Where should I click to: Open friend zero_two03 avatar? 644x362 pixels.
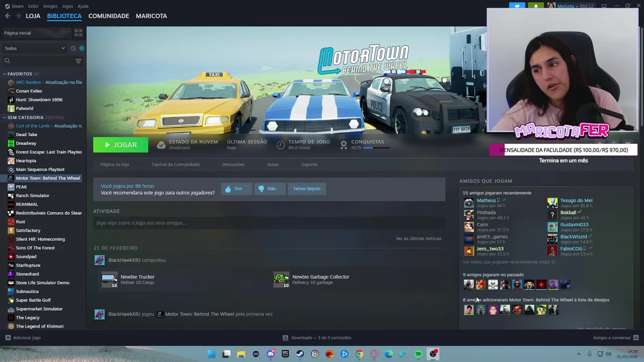[469, 251]
